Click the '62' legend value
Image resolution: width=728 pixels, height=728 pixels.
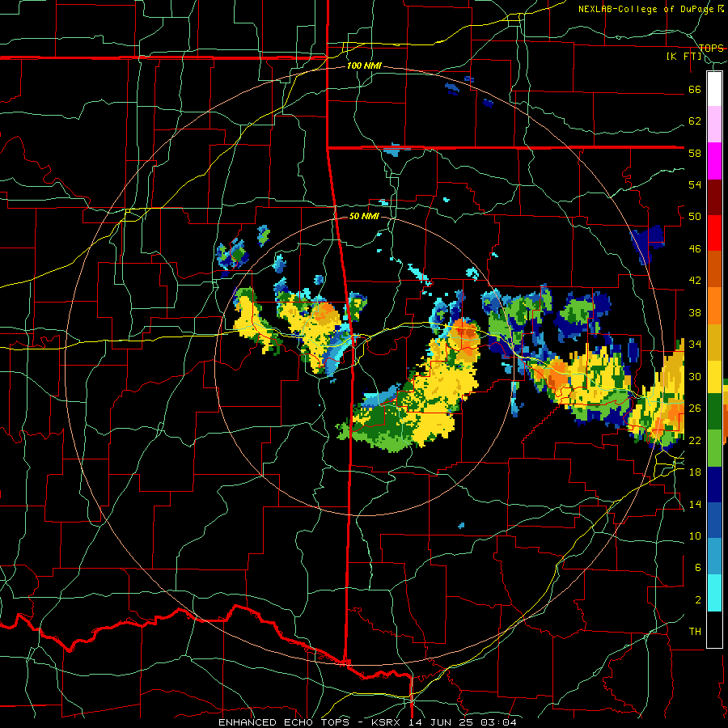pyautogui.click(x=695, y=121)
